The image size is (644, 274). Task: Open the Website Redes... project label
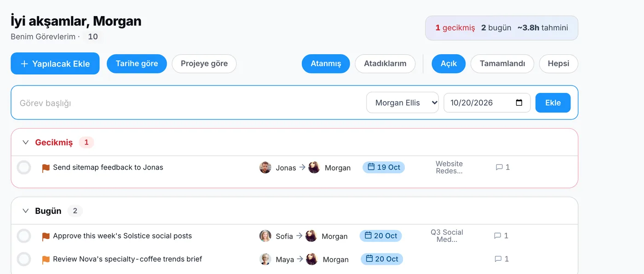pos(449,167)
